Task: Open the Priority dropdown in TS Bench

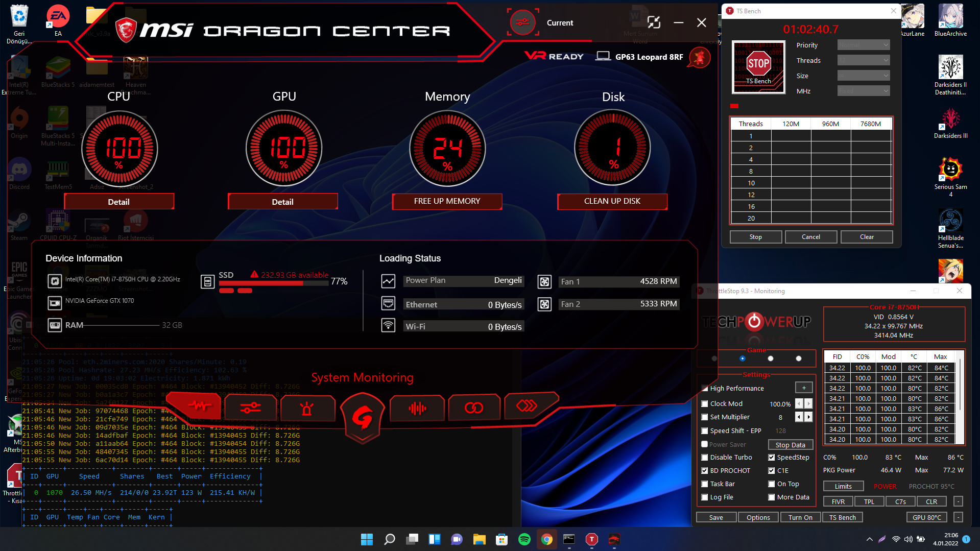Action: click(x=864, y=45)
